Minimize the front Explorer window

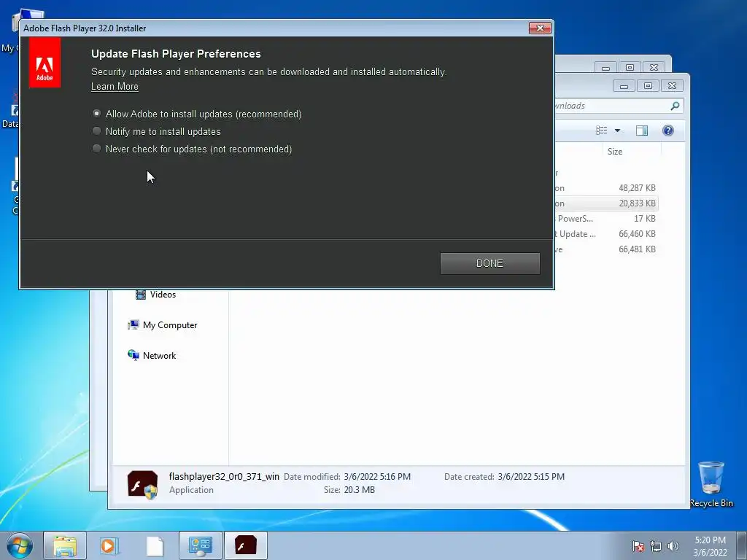point(624,86)
